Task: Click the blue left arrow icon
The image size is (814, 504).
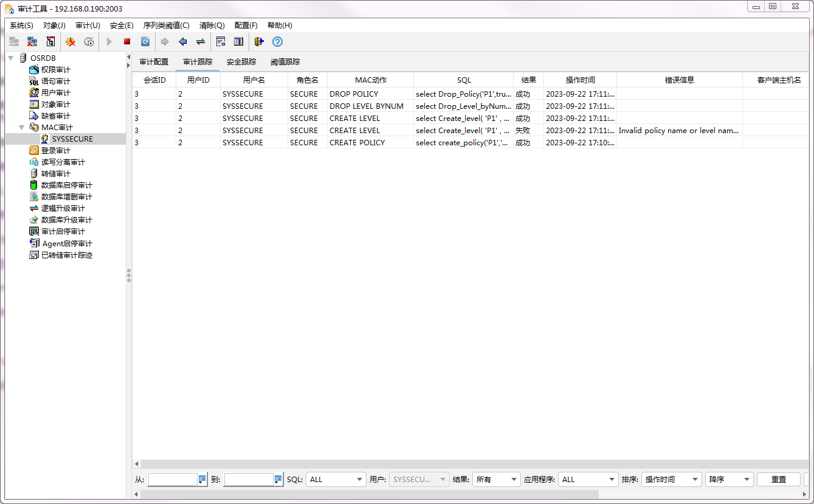Action: 182,42
